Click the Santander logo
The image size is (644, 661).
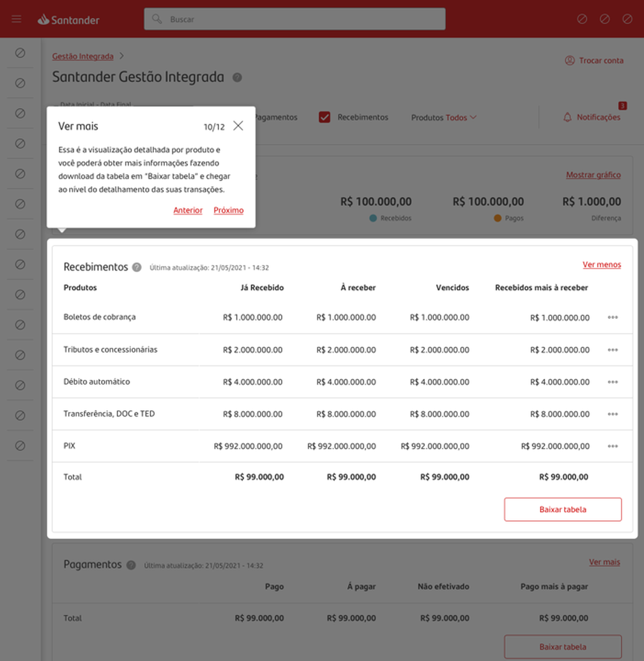coord(68,19)
